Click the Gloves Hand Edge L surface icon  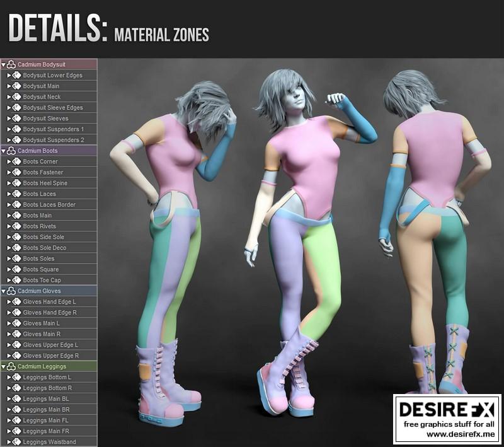pyautogui.click(x=16, y=302)
